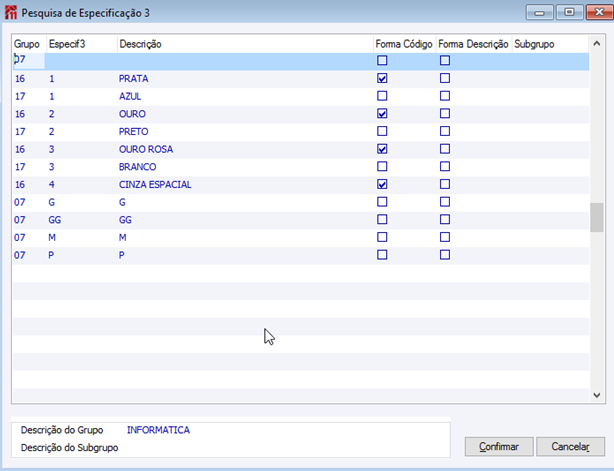This screenshot has width=614, height=471.
Task: Enable Forma Descrição for the BRANCO row
Action: tap(445, 166)
